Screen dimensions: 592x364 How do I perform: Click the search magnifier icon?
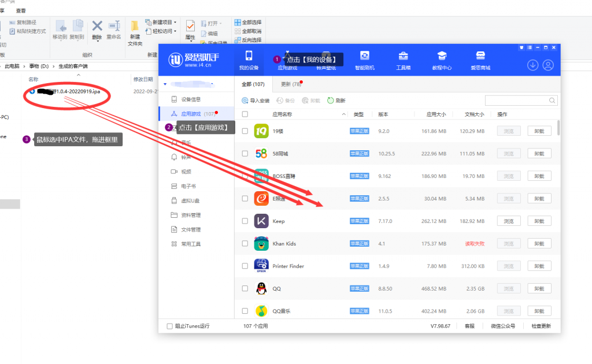pyautogui.click(x=552, y=101)
